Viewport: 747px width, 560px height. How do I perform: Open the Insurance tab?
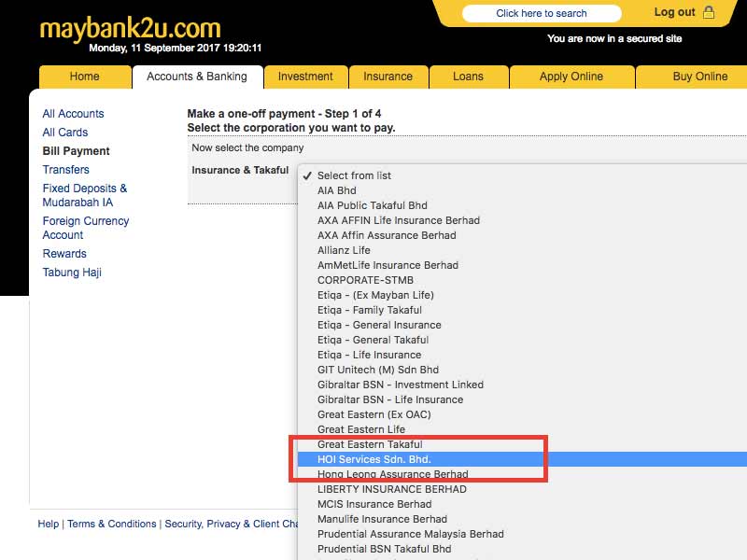coord(388,77)
